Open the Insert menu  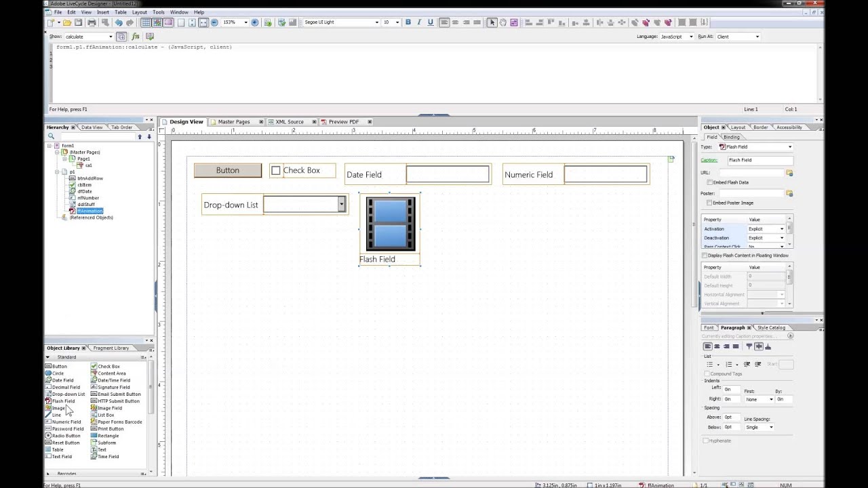[x=102, y=12]
